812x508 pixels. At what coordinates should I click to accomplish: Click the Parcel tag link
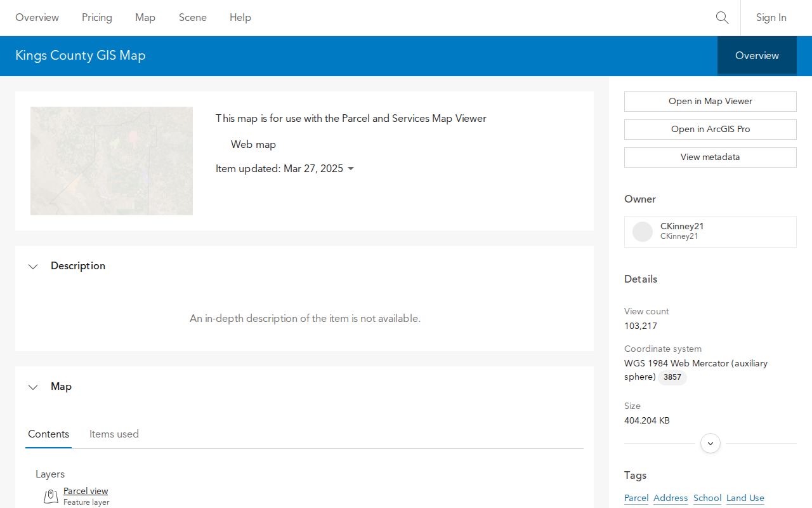click(x=636, y=498)
